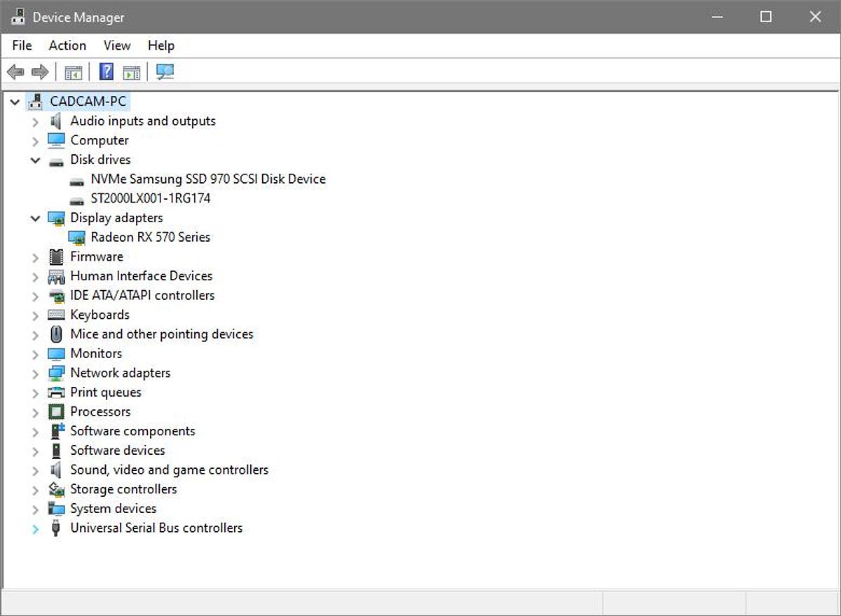Image resolution: width=841 pixels, height=616 pixels.
Task: Open the File menu
Action: 22,46
